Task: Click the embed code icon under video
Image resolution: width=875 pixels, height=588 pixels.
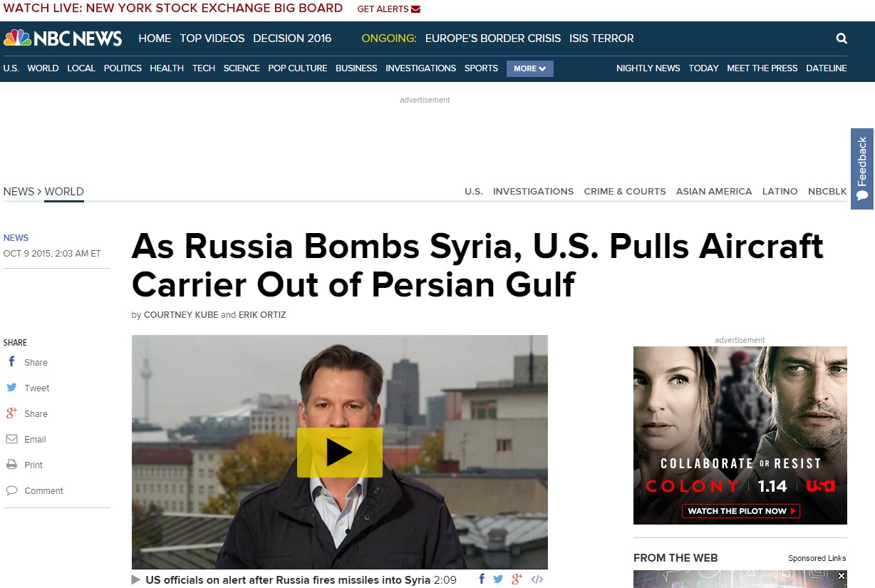Action: [537, 579]
